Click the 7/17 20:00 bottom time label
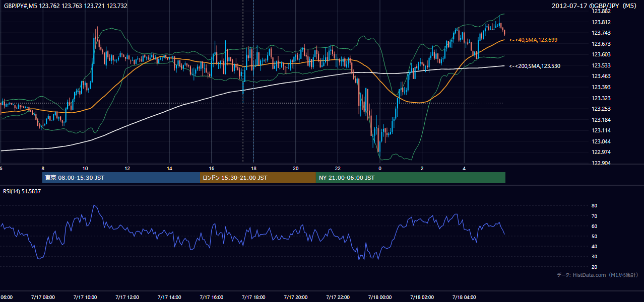644x302 pixels. [x=295, y=297]
